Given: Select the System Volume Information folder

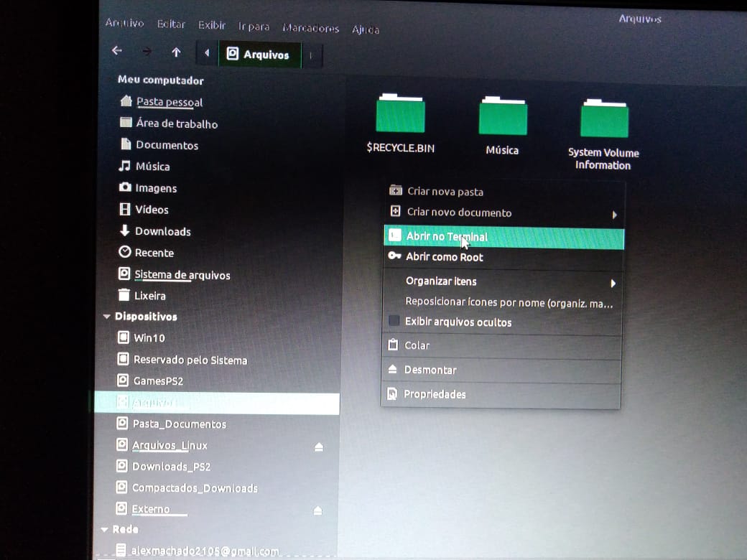Looking at the screenshot, I should point(603,135).
